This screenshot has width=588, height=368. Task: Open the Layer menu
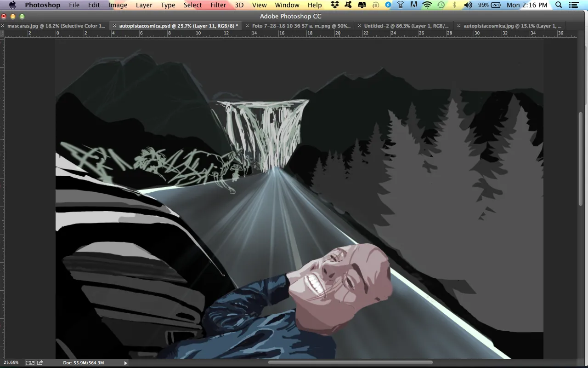coord(144,5)
